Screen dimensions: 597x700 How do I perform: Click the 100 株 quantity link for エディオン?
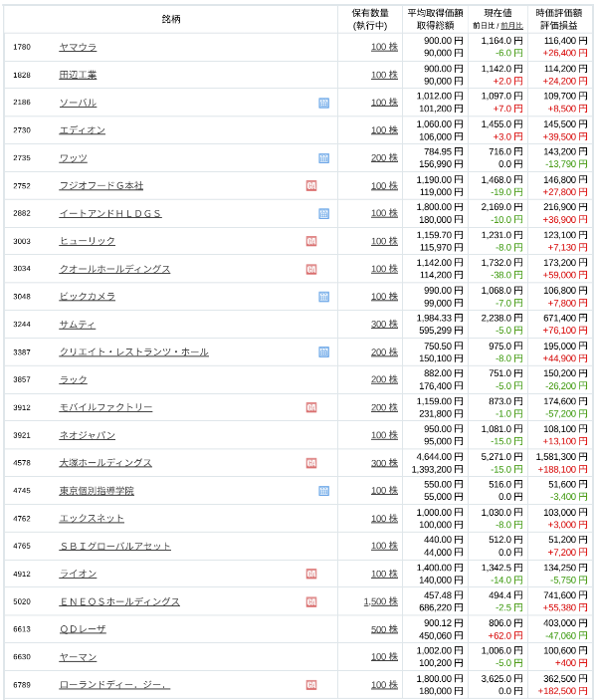click(384, 130)
